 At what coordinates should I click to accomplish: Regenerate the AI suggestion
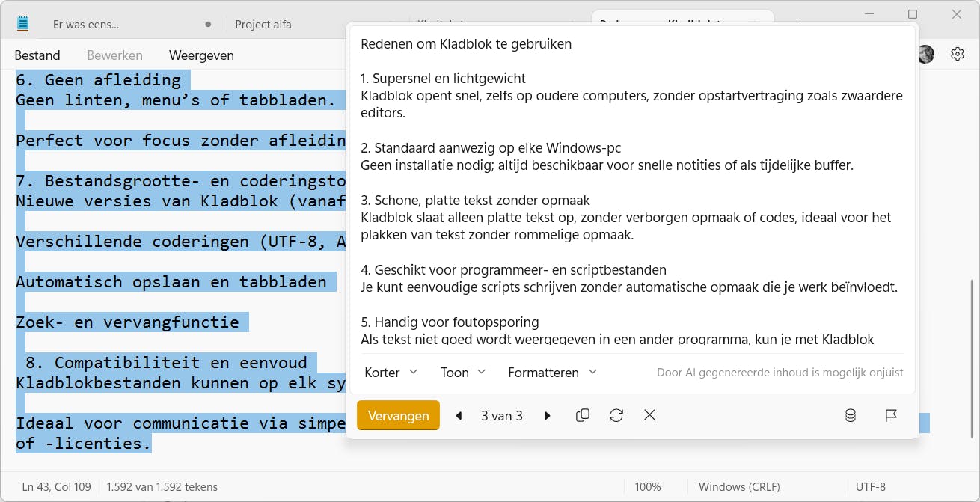[x=616, y=415]
